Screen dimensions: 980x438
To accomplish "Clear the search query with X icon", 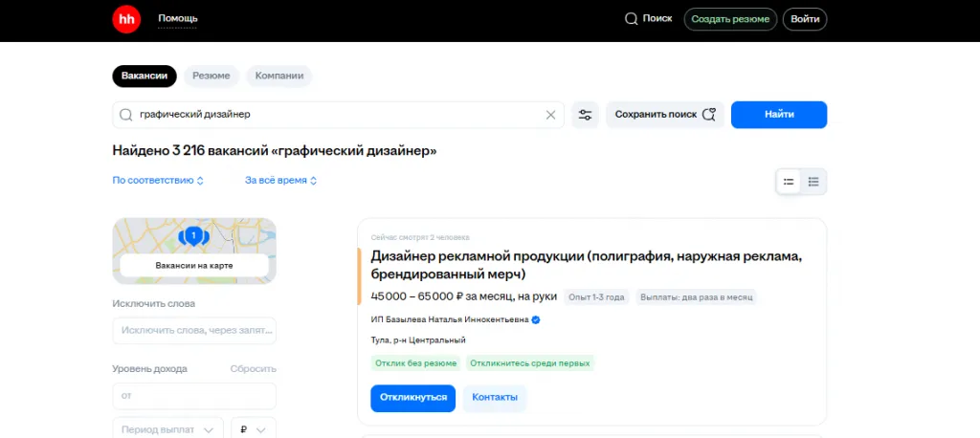I will tap(550, 115).
